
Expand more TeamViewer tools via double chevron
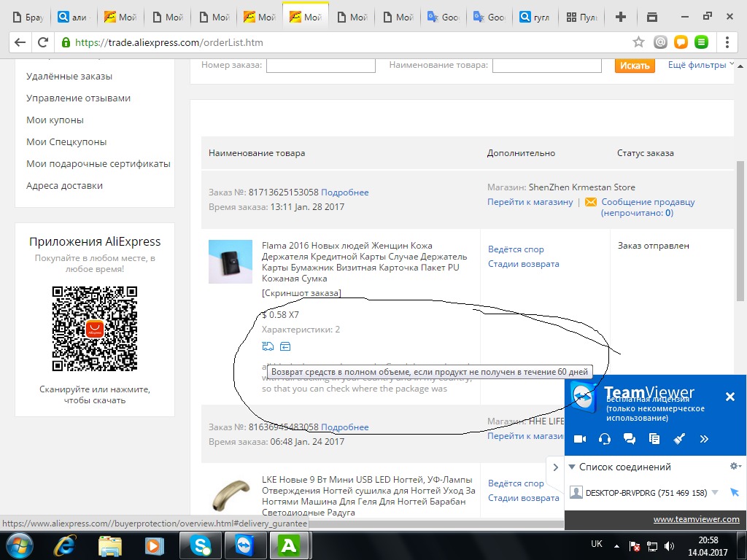[704, 439]
